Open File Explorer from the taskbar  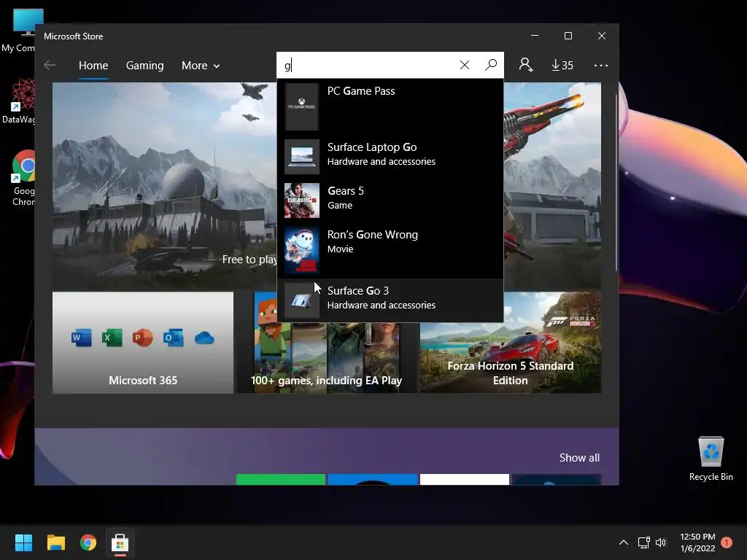click(55, 542)
